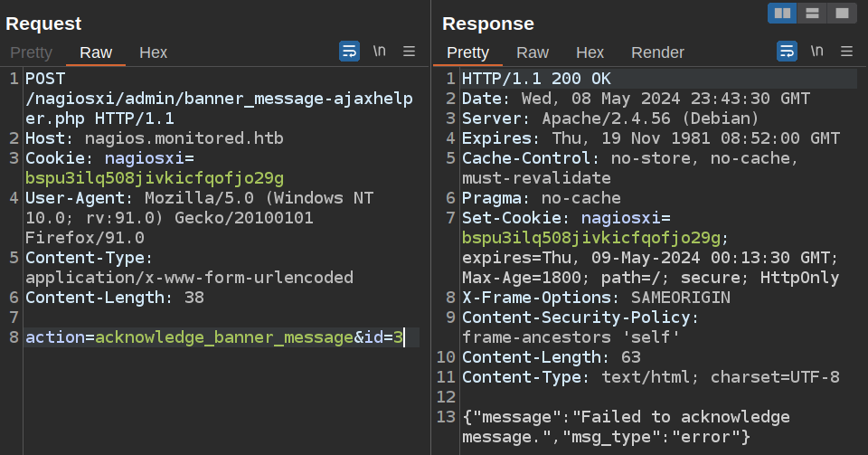
Task: Switch Request view to Pretty tab
Action: point(31,52)
